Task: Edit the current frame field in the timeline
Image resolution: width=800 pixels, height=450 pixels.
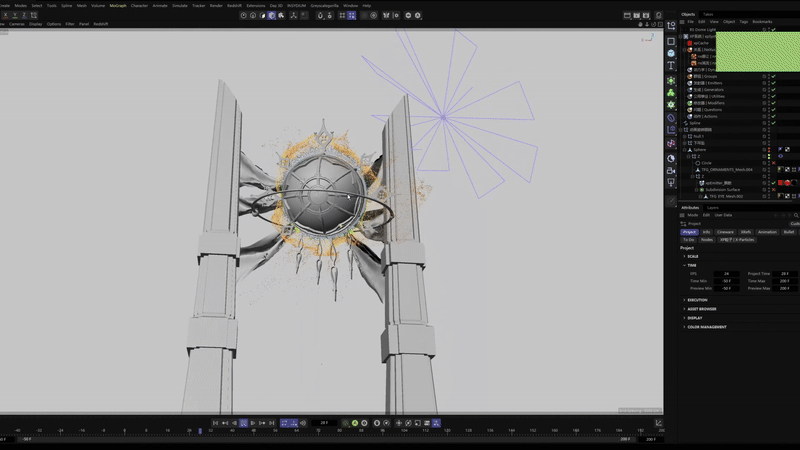Action: coord(324,423)
